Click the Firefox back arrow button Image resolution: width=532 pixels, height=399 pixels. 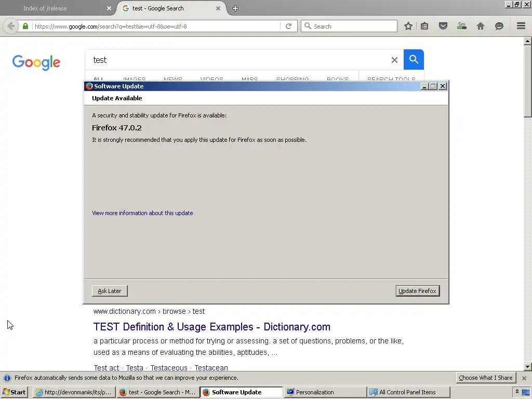[x=11, y=26]
